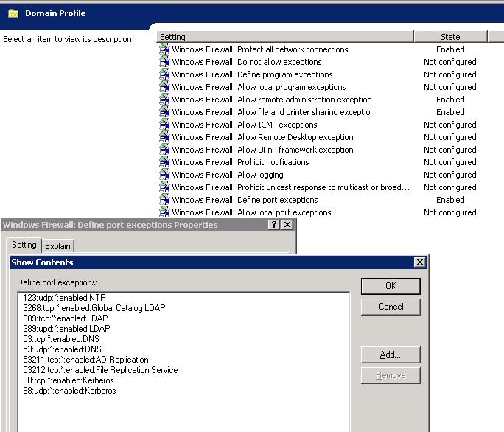The width and height of the screenshot is (504, 432).
Task: Select Allow Remote Desktop exception row
Action: pyautogui.click(x=262, y=137)
